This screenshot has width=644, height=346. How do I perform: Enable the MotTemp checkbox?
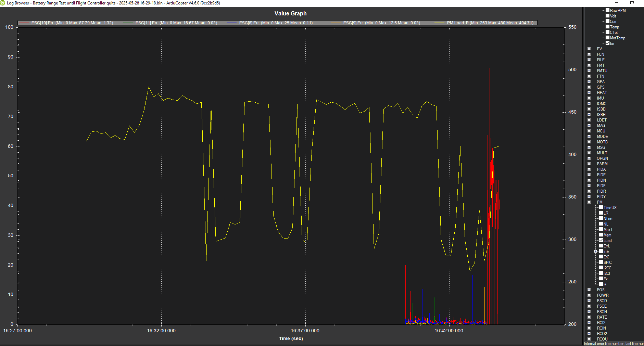tap(607, 38)
